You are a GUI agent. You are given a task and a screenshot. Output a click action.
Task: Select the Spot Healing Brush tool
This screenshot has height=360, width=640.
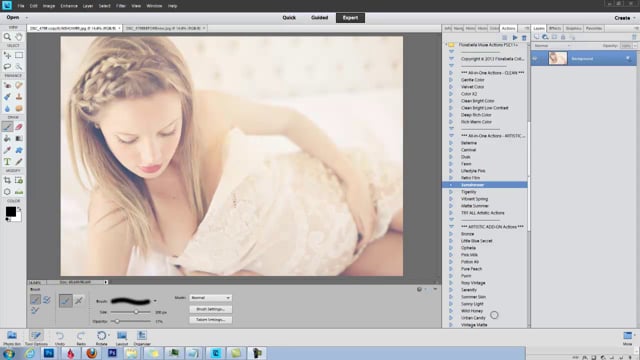click(x=19, y=85)
